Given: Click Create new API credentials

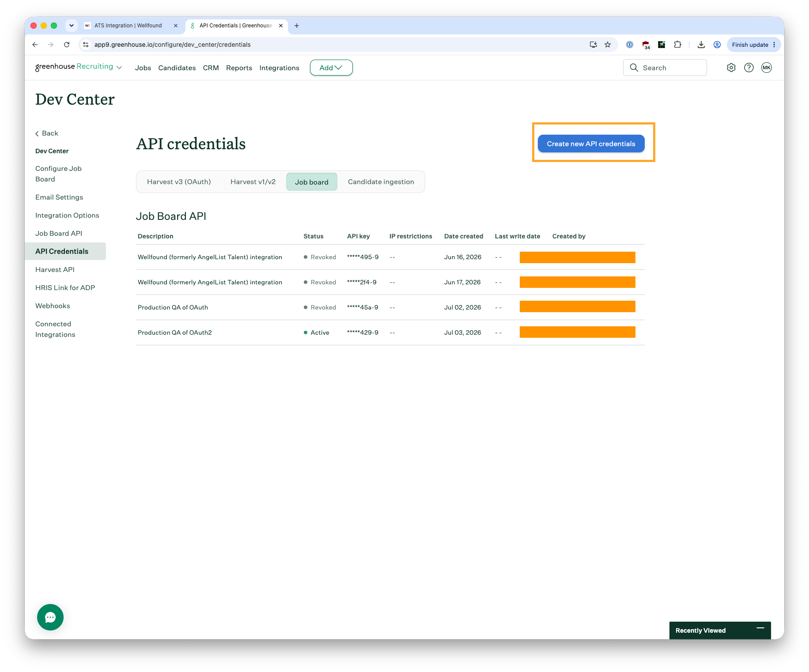Looking at the screenshot, I should (591, 144).
